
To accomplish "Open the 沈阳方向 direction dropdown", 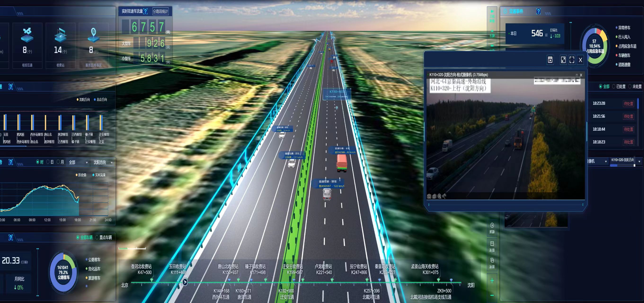I will coord(103,162).
